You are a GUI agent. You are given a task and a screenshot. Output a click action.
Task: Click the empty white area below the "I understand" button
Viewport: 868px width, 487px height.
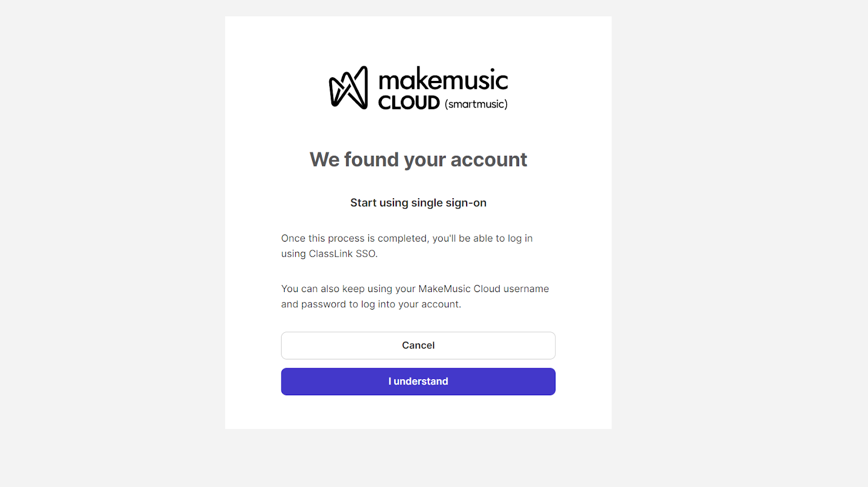click(x=418, y=412)
